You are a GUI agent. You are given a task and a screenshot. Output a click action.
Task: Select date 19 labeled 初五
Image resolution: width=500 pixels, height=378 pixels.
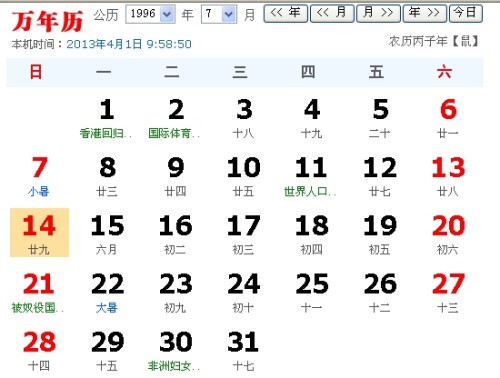click(x=380, y=235)
